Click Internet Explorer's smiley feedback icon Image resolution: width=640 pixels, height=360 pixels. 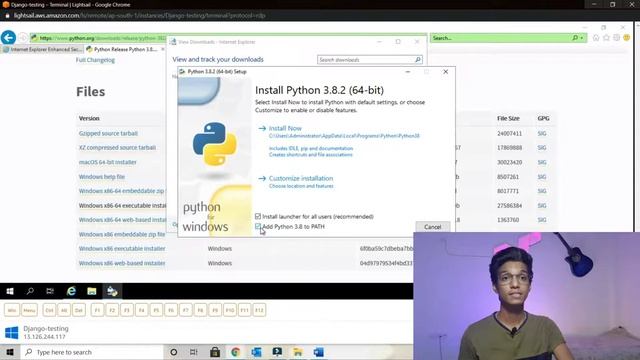pyautogui.click(x=627, y=38)
